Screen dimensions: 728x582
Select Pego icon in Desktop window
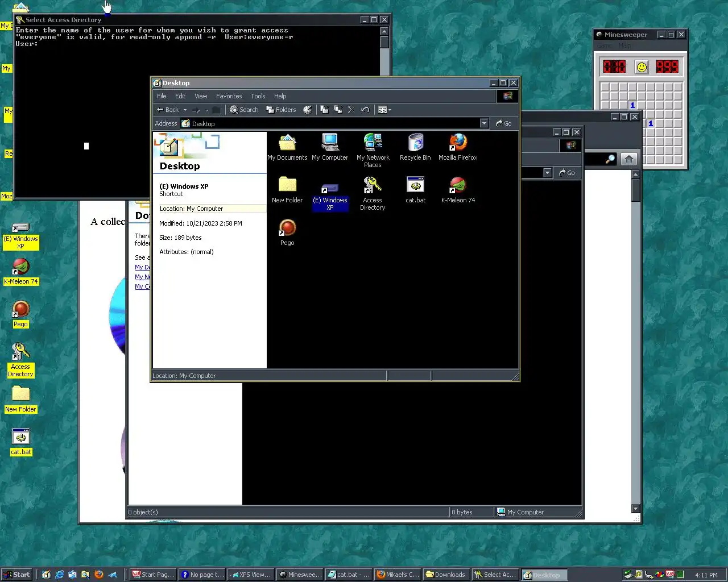[x=287, y=232]
